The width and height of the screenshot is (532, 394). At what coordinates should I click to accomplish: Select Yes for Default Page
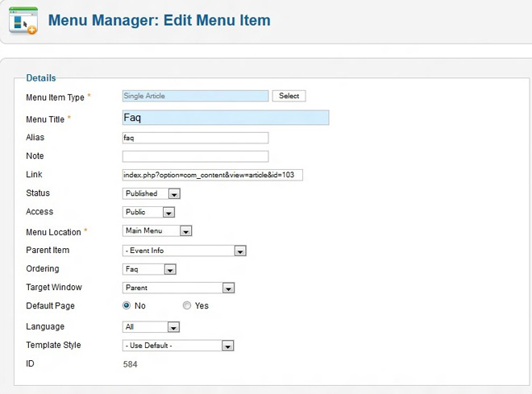click(x=187, y=306)
